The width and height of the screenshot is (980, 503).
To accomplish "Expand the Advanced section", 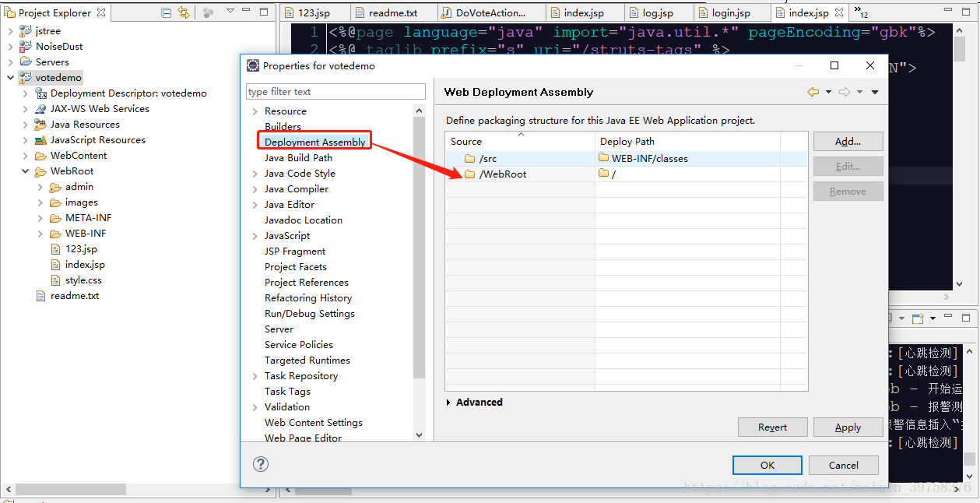I will click(475, 403).
